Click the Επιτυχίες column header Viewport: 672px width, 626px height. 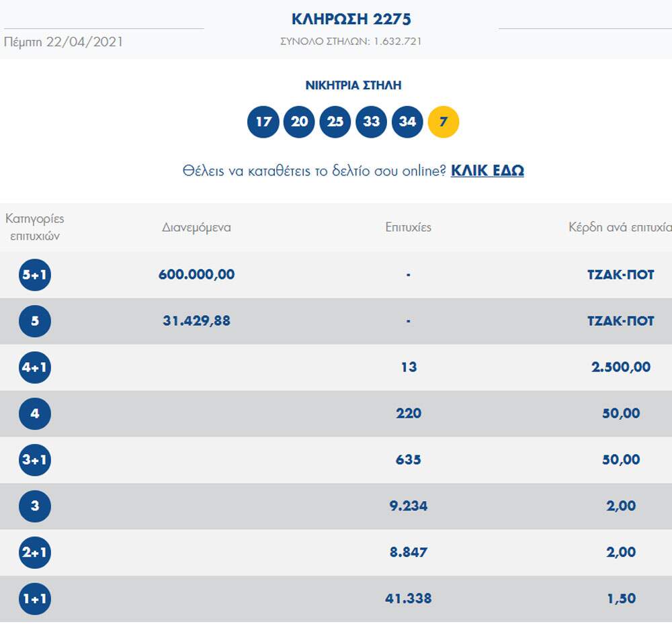point(408,228)
